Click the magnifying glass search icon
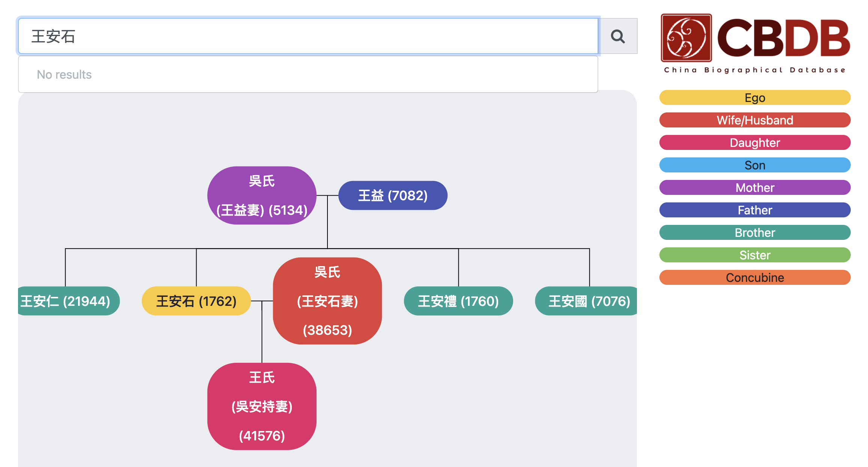The height and width of the screenshot is (467, 868). tap(617, 36)
